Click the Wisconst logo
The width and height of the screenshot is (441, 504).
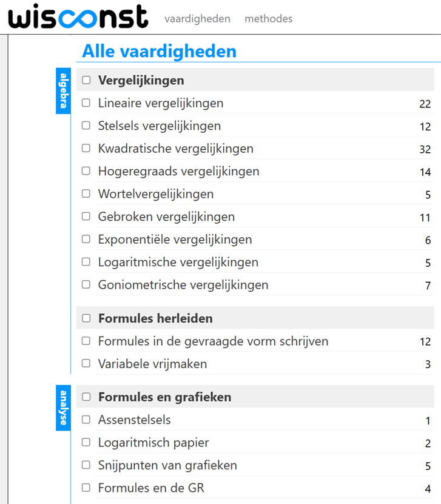(x=78, y=18)
